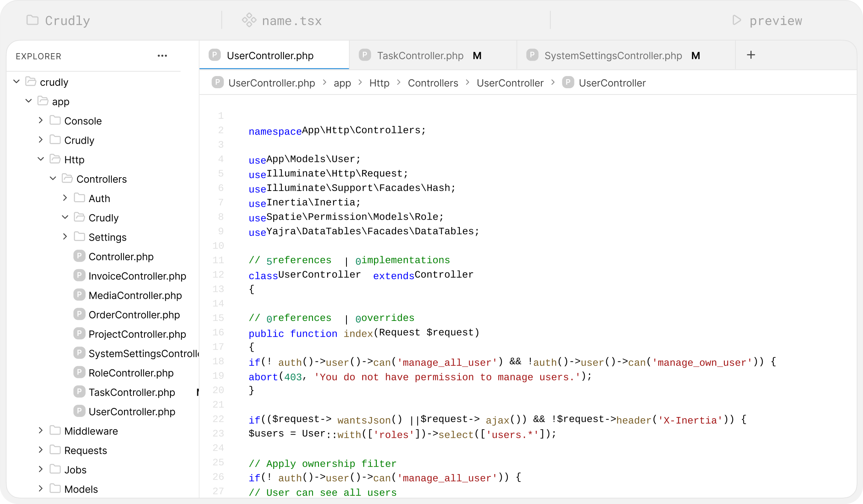Click the Crudly folder icon in top bar

[x=32, y=20]
